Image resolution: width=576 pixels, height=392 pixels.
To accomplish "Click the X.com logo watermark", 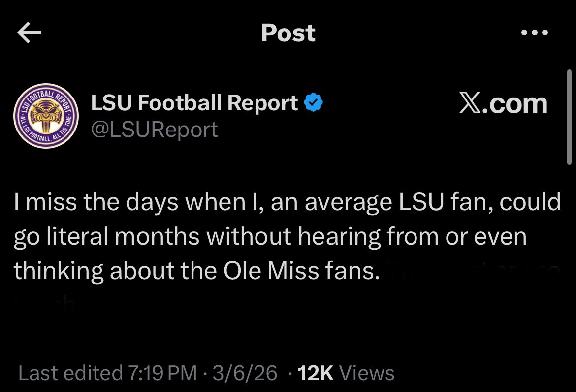I will 503,104.
